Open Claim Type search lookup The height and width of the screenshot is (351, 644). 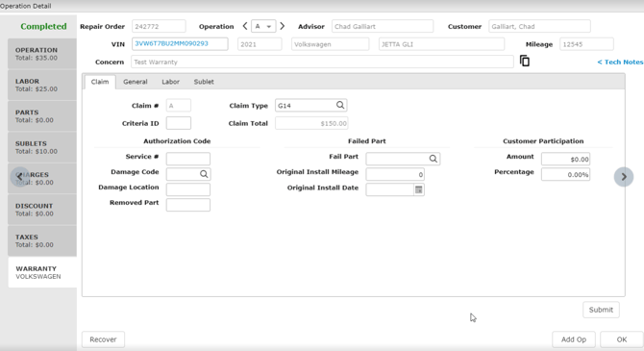coord(340,105)
